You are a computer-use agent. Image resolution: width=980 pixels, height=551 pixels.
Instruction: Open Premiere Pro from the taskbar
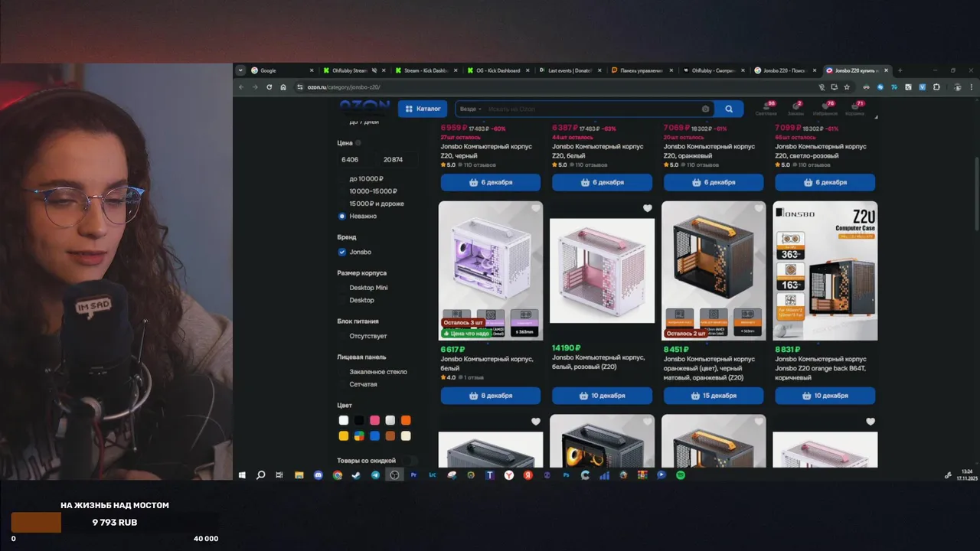pyautogui.click(x=413, y=475)
